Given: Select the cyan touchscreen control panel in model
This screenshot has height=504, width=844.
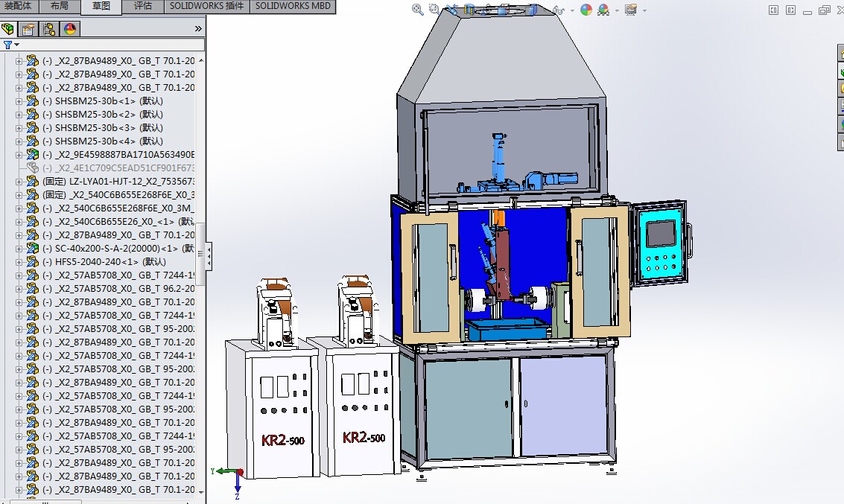Looking at the screenshot, I should 661,243.
